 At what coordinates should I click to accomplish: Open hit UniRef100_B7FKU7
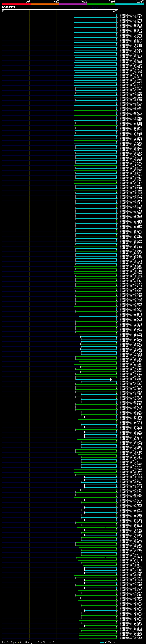point(131,27)
